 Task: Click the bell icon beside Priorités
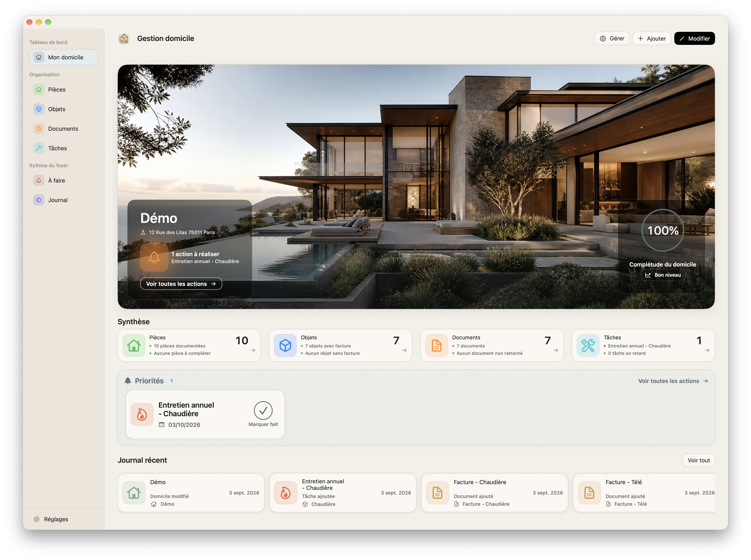(128, 381)
